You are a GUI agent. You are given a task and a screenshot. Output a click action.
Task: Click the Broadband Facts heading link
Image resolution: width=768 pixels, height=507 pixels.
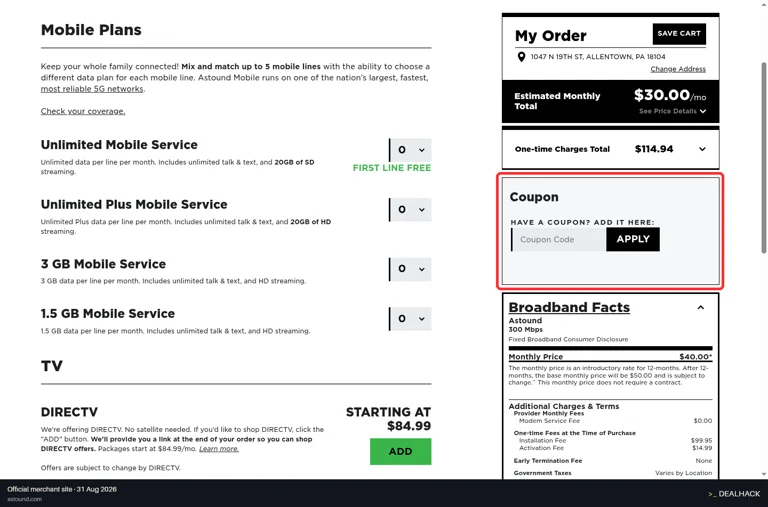point(569,307)
